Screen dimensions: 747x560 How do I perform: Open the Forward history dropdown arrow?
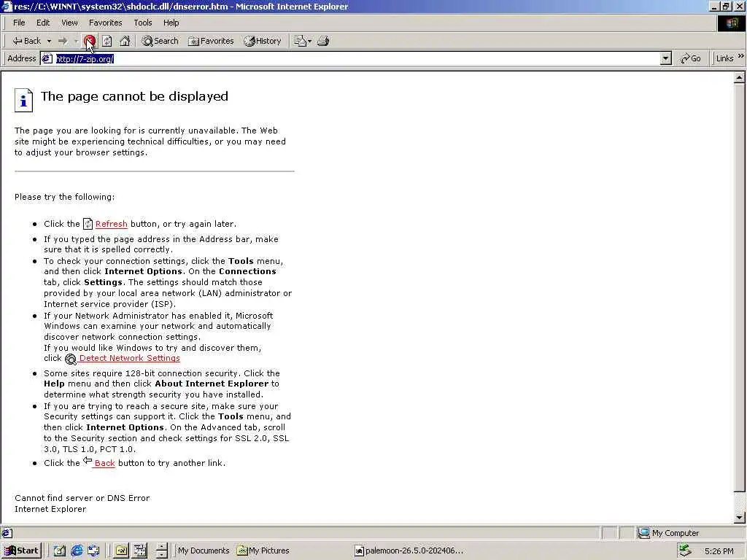(76, 42)
